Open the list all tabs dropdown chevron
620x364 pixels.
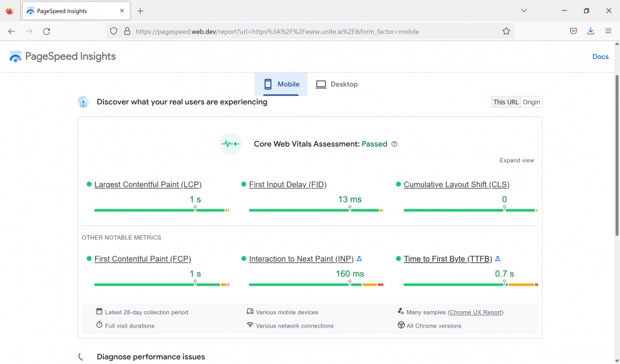(524, 11)
